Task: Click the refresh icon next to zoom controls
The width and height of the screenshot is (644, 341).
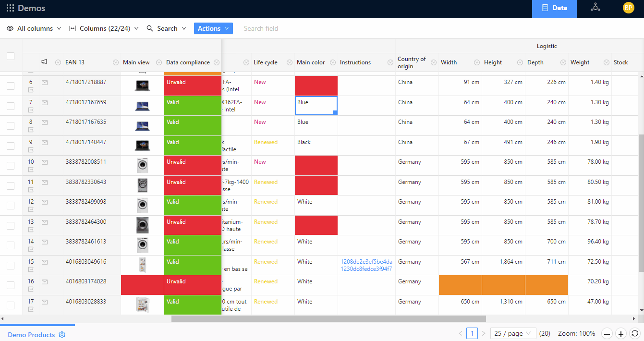Action: click(x=635, y=334)
